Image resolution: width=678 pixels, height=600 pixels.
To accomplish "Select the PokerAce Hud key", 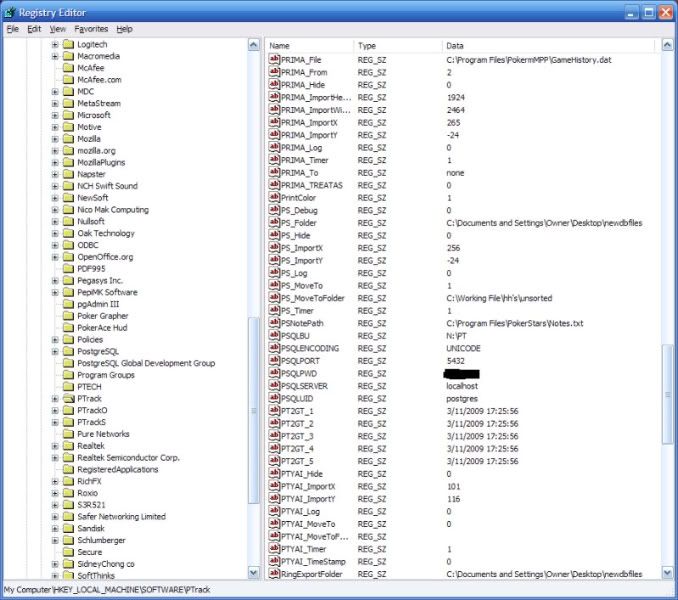I will pos(103,328).
